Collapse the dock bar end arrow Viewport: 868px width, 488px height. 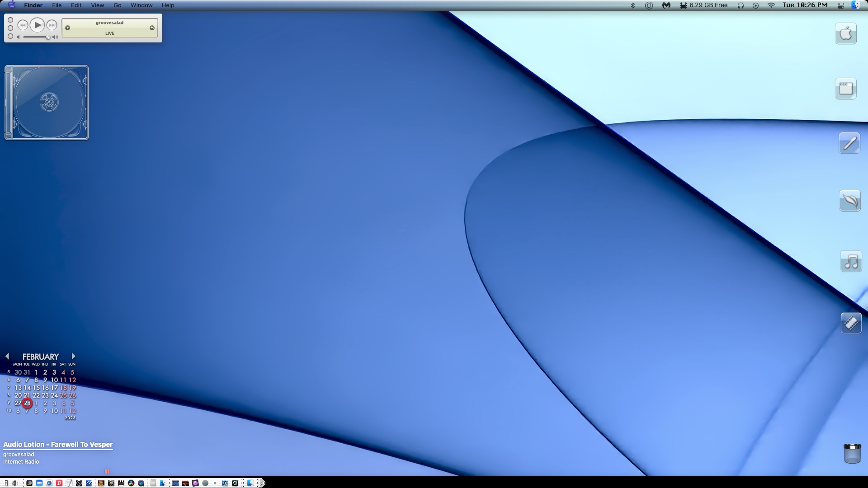[263, 483]
